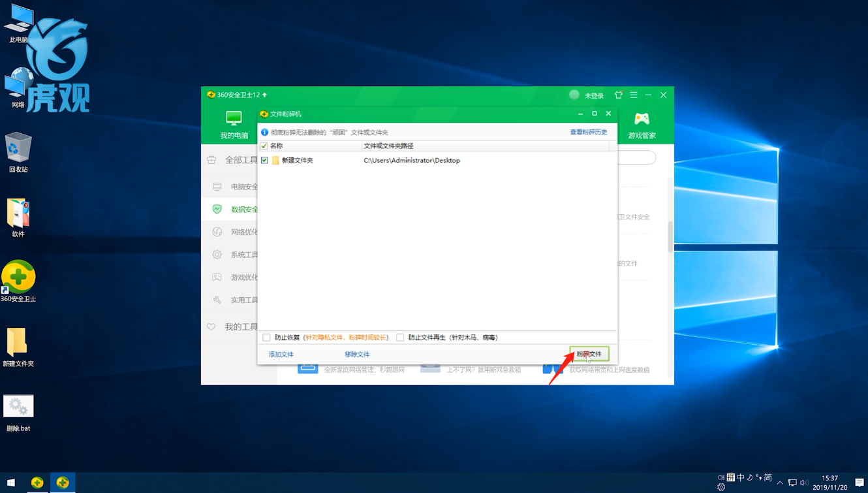Minimize the 文件粉碎机 dialog
The height and width of the screenshot is (493, 868).
(x=581, y=114)
